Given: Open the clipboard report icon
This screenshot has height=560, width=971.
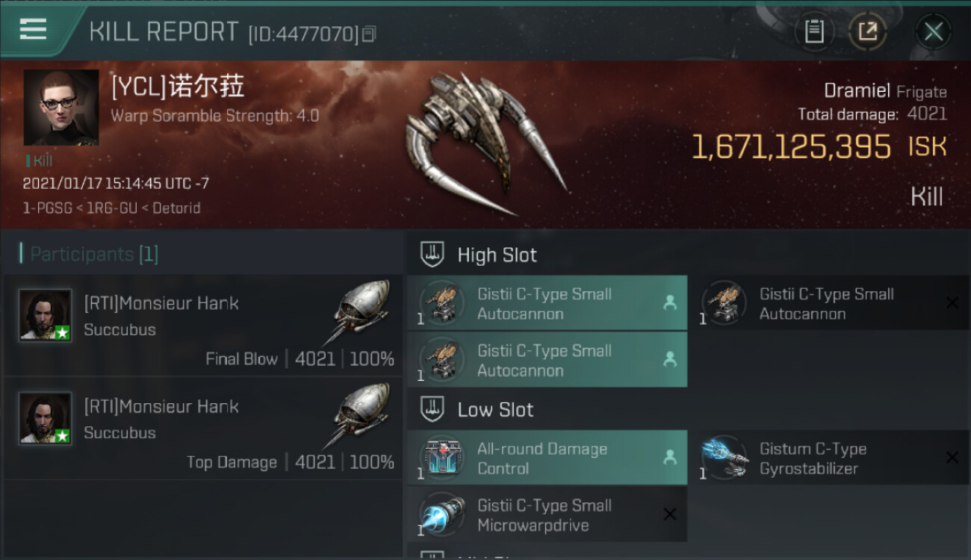Looking at the screenshot, I should click(x=814, y=31).
